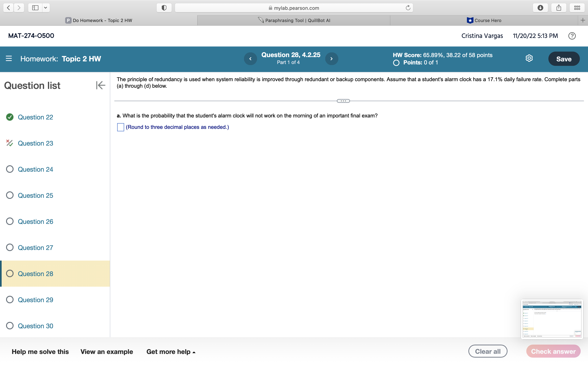This screenshot has height=367, width=588.
Task: Select Question 24 status circle
Action: [x=10, y=169]
